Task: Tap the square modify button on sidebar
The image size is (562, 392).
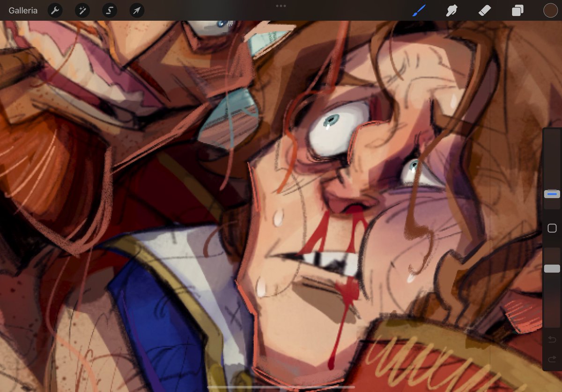Action: pos(552,228)
